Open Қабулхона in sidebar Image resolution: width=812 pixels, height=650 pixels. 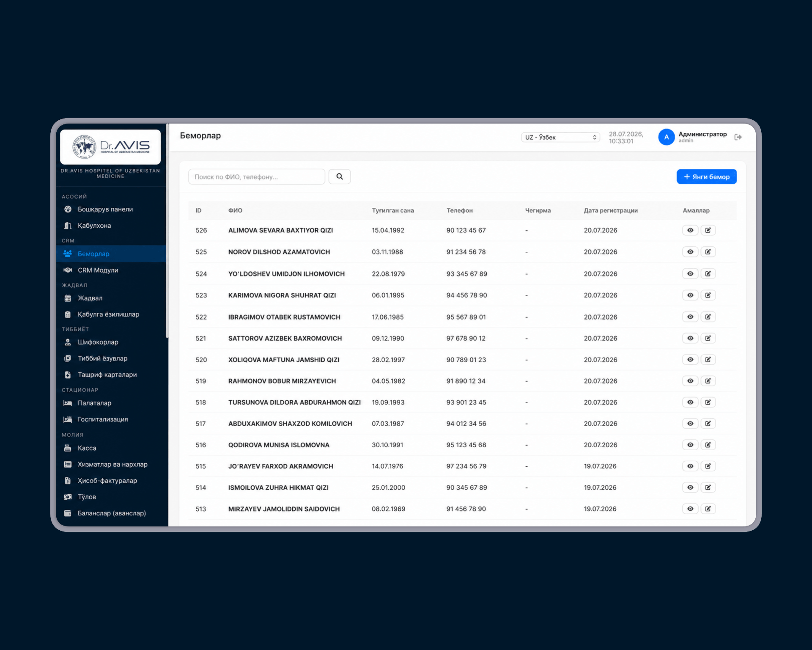click(x=111, y=226)
